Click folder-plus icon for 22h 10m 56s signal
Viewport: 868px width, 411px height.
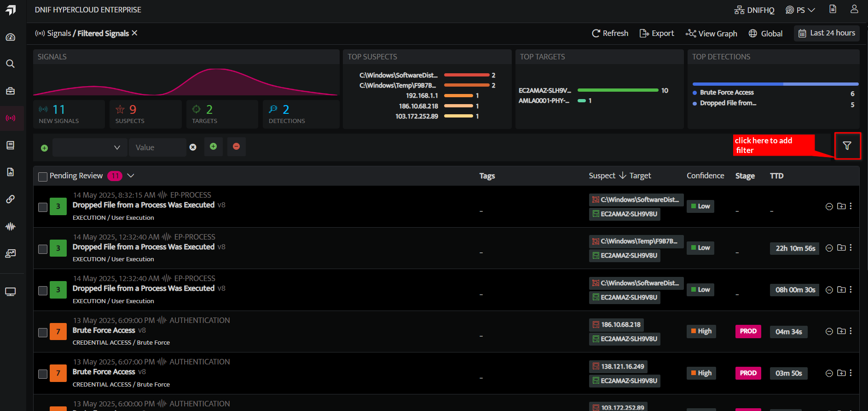pyautogui.click(x=841, y=248)
